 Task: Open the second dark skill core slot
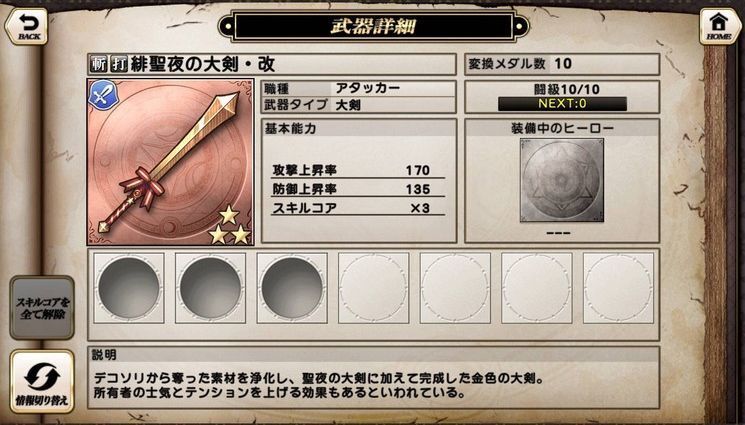tap(210, 288)
